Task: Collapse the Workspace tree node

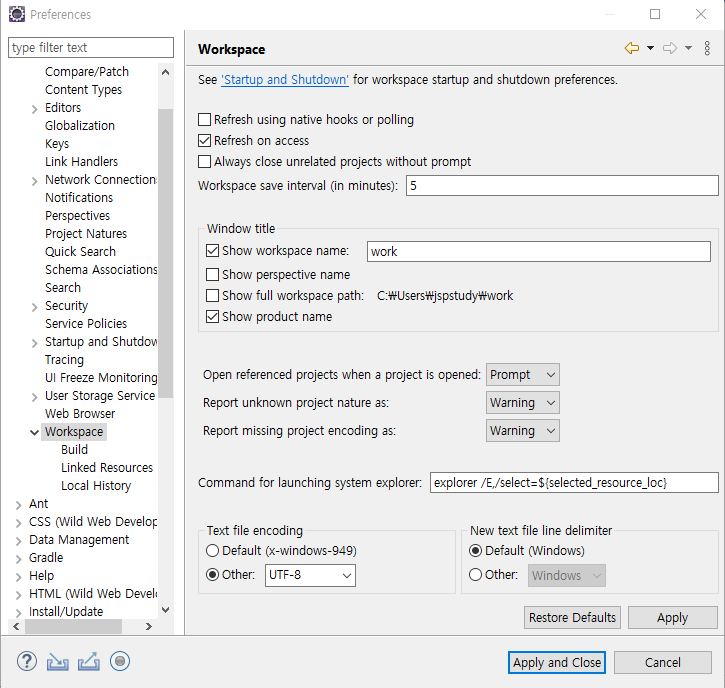Action: click(x=34, y=433)
